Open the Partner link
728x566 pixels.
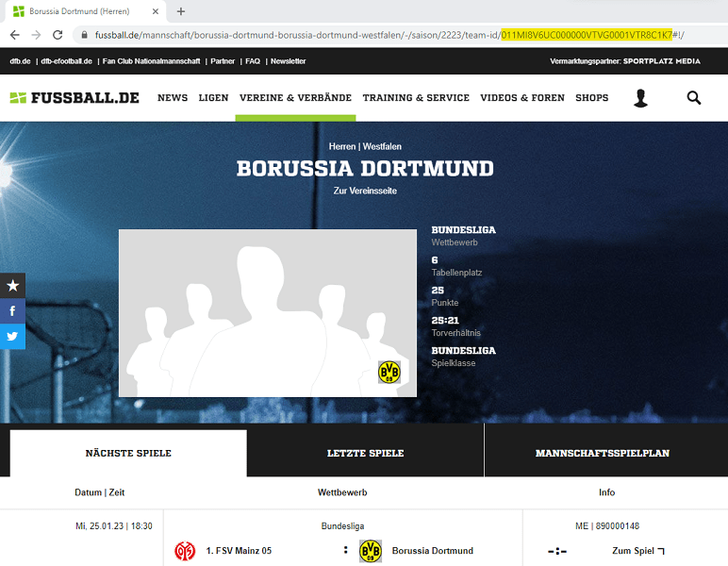point(223,61)
